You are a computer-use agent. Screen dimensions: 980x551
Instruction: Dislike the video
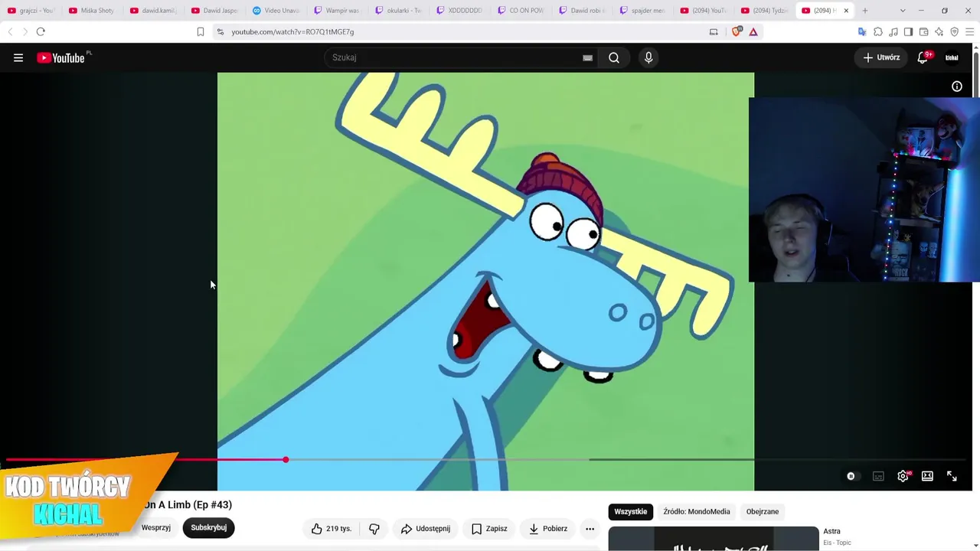tap(374, 528)
